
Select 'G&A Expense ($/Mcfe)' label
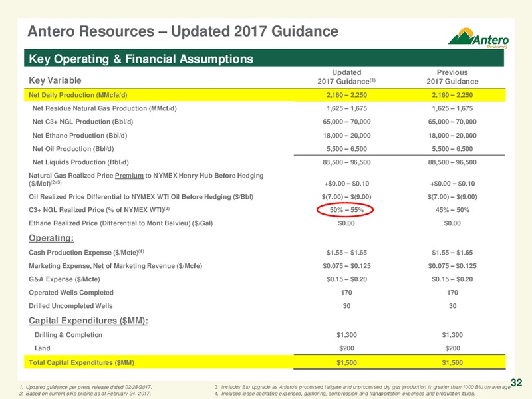(65, 279)
